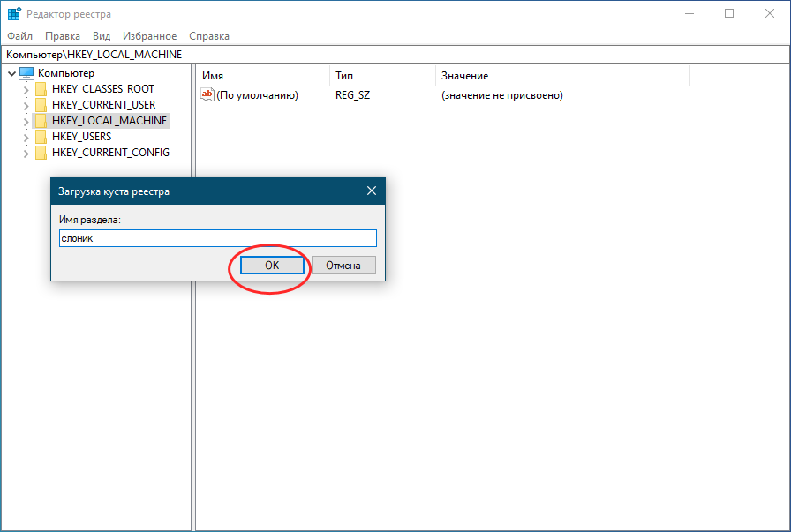Confirm hive loading with OK button
This screenshot has height=532, width=791.
[x=272, y=265]
